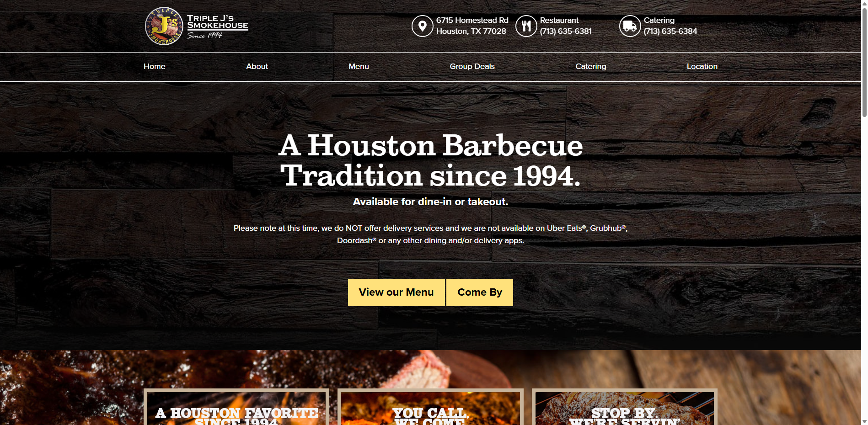Viewport: 868px width, 425px height.
Task: Click the catering delivery truck icon
Action: pyautogui.click(x=630, y=26)
